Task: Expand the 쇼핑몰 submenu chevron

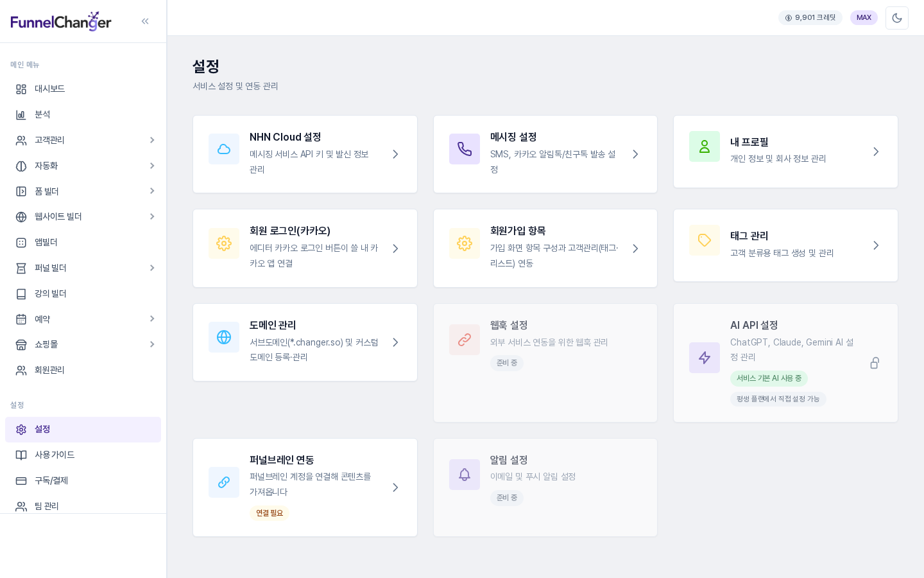Action: [x=152, y=344]
